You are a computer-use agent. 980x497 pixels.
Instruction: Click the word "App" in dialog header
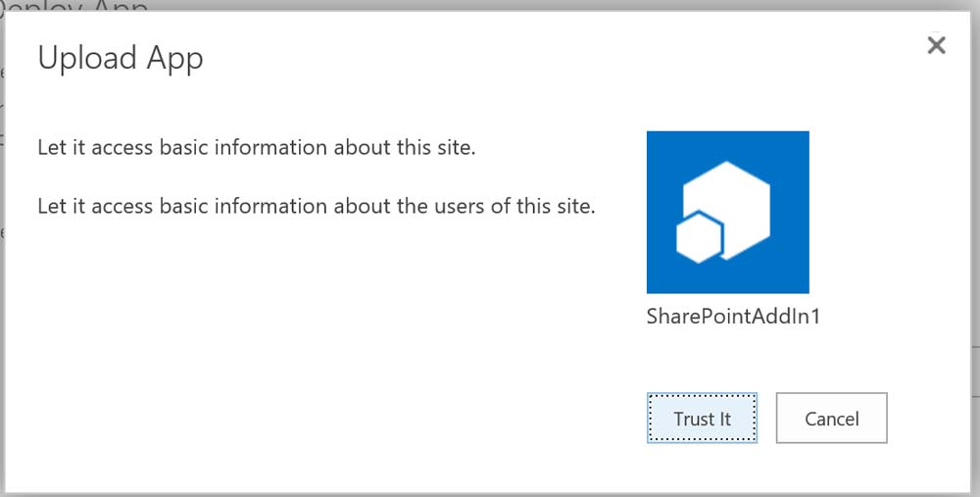coord(174,58)
